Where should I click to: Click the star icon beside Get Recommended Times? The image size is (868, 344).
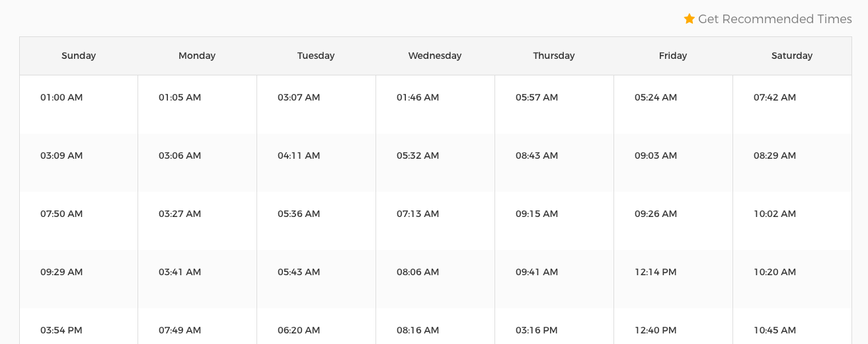click(x=690, y=19)
